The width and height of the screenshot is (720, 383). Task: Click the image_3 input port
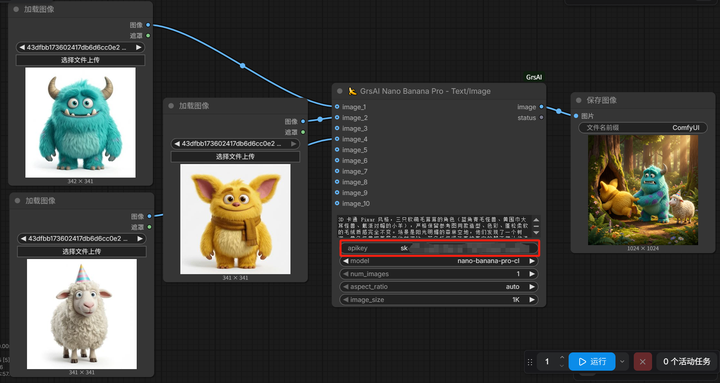[x=337, y=128]
